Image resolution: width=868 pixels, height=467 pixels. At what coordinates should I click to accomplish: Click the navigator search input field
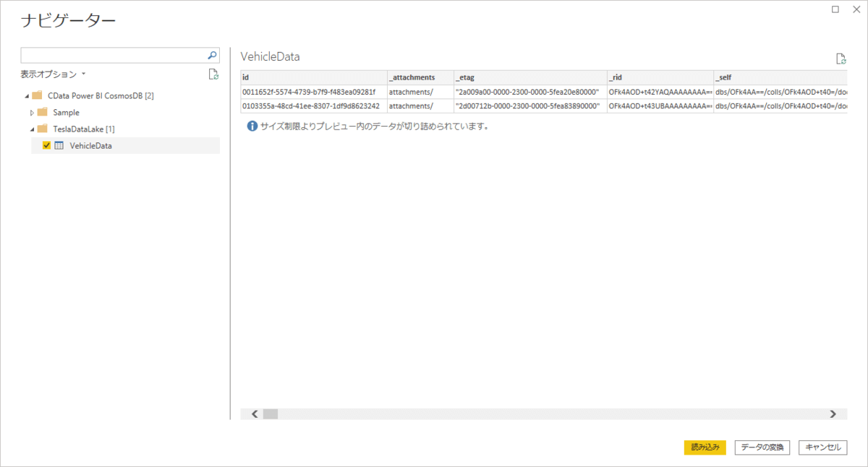[114, 55]
